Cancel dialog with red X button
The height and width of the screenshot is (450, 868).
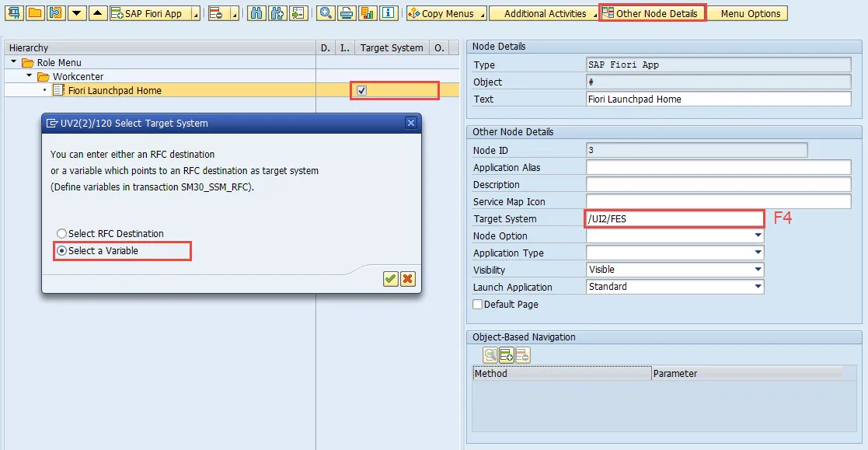coord(407,279)
